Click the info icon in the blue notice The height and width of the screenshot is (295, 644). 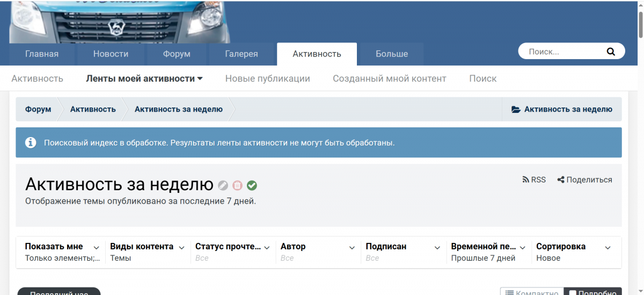tap(31, 142)
